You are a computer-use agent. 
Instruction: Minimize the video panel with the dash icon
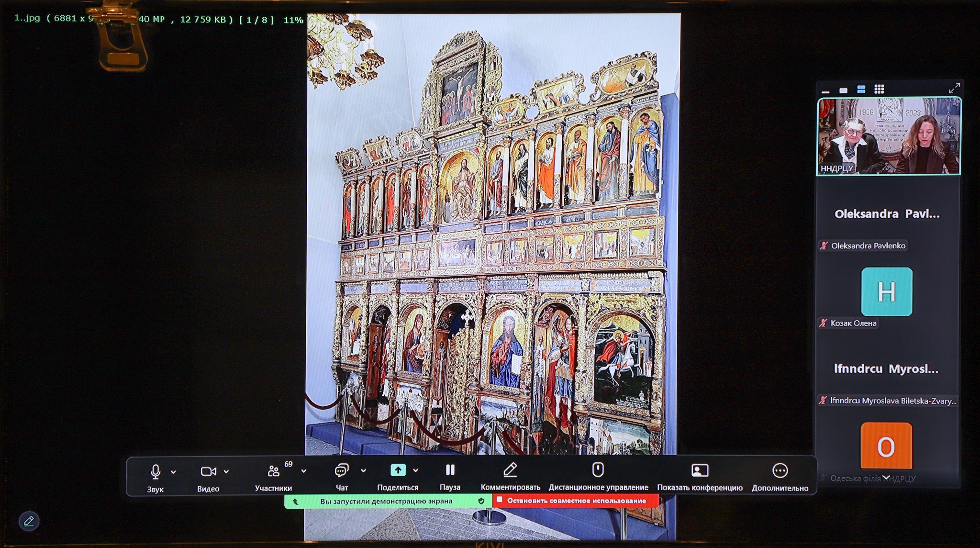point(825,91)
